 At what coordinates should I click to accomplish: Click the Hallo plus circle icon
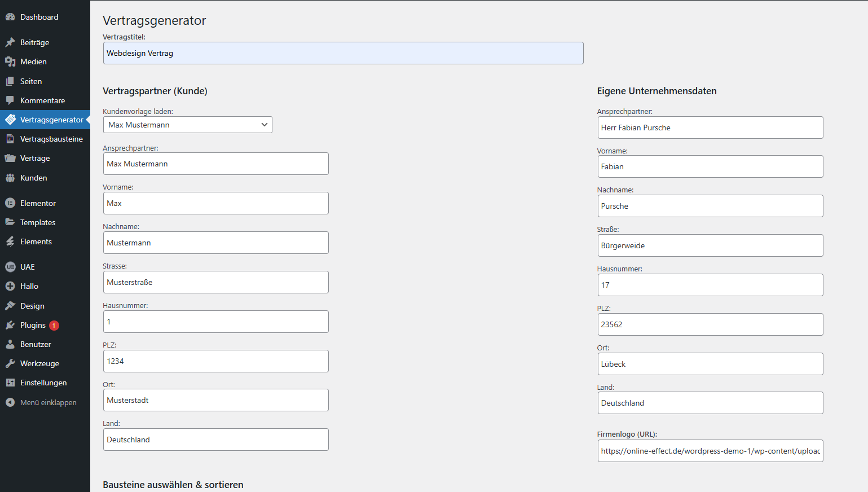coord(10,286)
